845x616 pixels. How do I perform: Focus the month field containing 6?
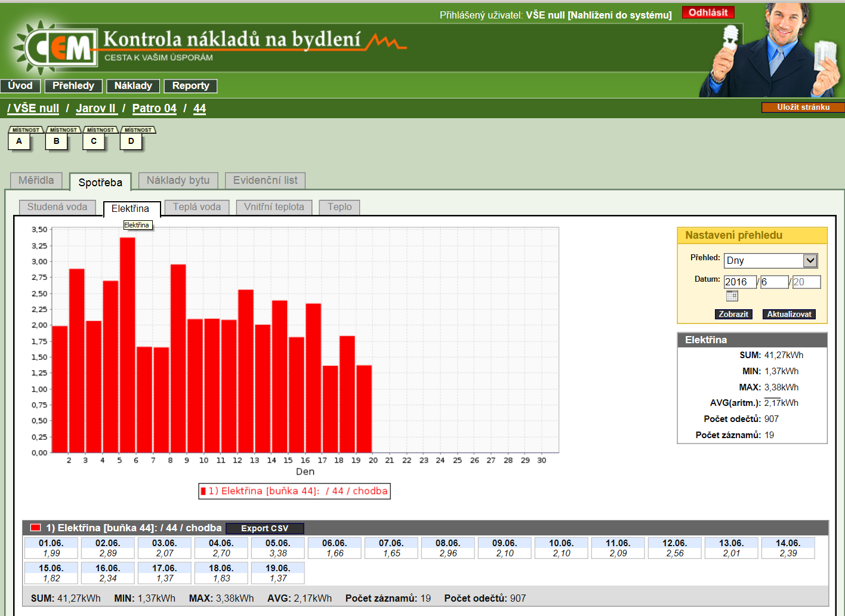click(775, 282)
